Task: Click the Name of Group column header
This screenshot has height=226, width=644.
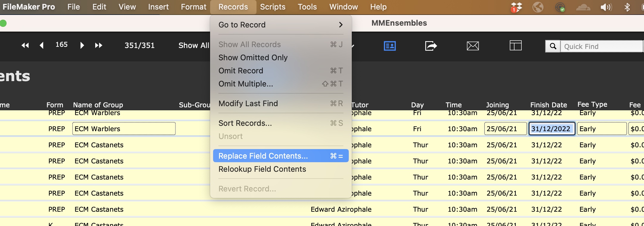Action: [98, 105]
